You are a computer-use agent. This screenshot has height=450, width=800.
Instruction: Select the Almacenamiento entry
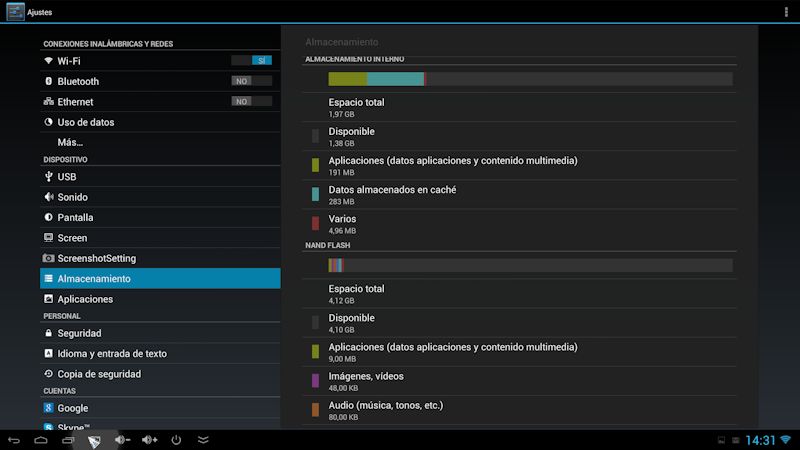point(160,279)
